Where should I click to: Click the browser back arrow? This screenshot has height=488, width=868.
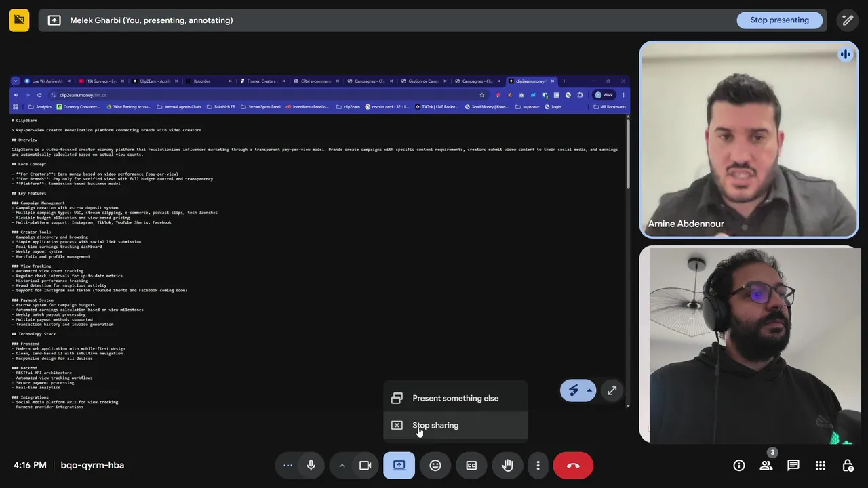tap(16, 95)
